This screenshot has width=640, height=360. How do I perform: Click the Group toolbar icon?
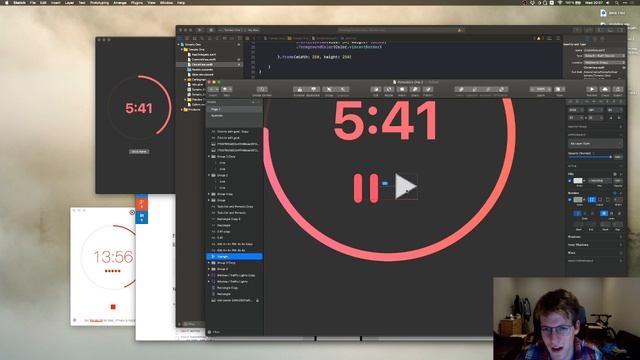(329, 89)
